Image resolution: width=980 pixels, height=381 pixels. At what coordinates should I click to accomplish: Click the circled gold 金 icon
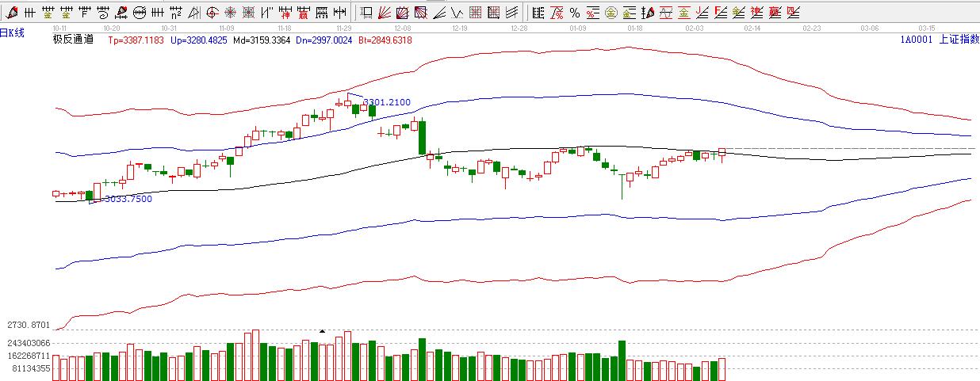coord(611,13)
